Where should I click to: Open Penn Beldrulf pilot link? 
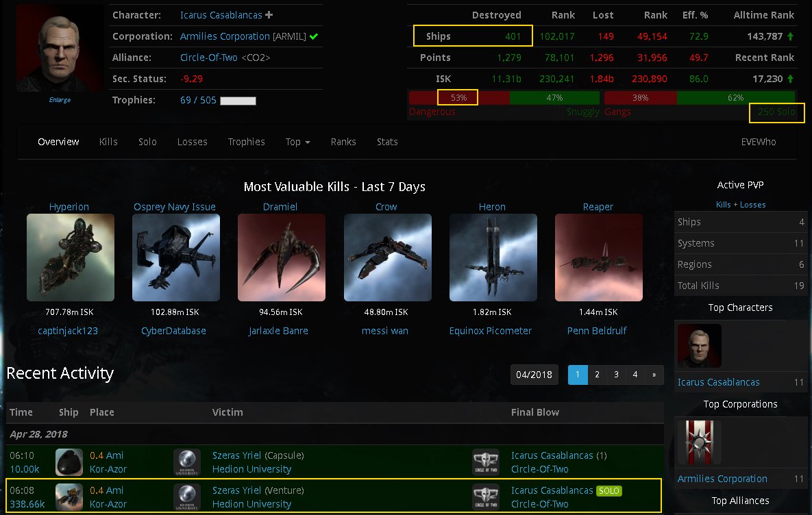pos(597,331)
